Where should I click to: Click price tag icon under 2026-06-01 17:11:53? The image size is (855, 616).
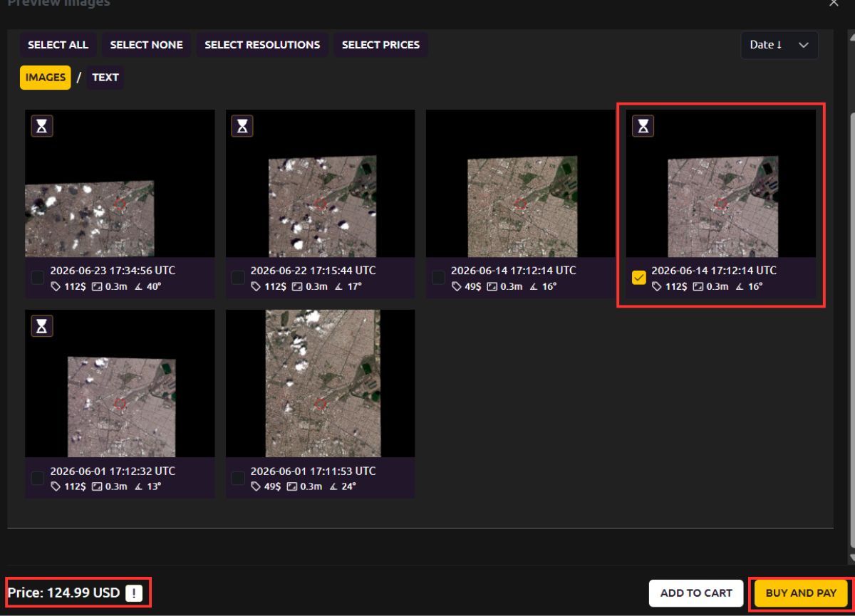point(255,487)
